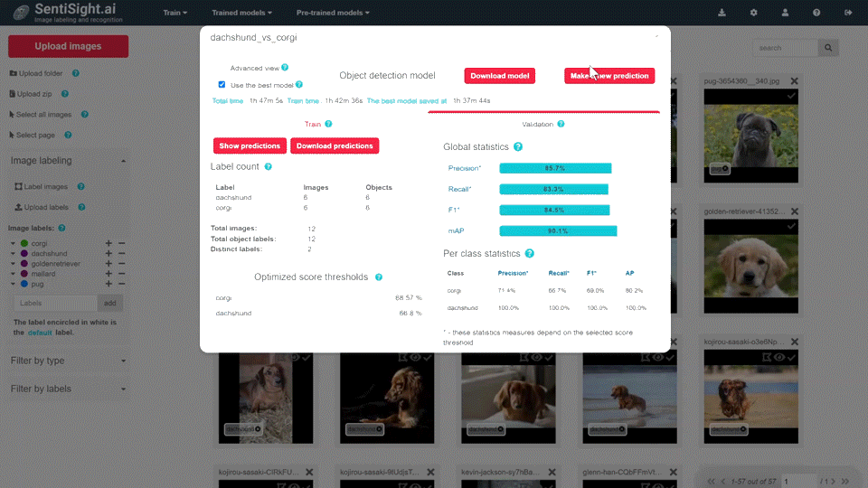Toggle checkmark on golden retriever thumbnail
The image size is (868, 488).
pyautogui.click(x=791, y=226)
